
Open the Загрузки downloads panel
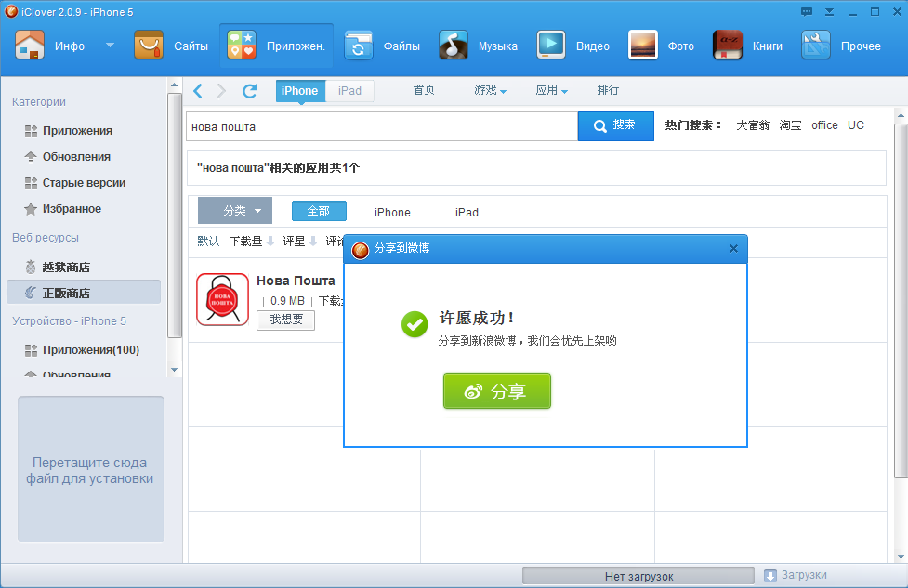pos(796,575)
